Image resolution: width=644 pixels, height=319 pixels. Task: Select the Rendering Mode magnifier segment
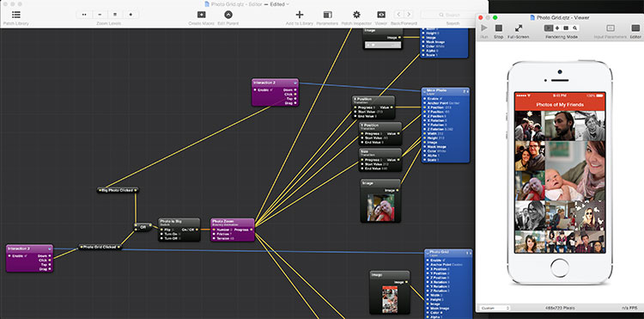[x=575, y=28]
